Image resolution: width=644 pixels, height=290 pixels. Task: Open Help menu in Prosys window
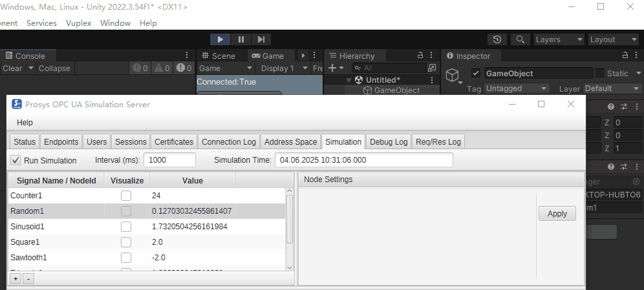coord(25,123)
